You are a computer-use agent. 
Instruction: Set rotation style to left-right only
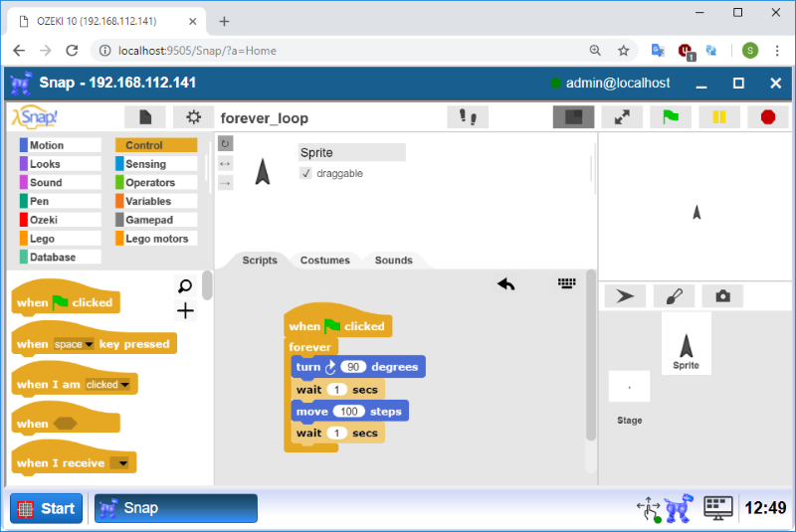pyautogui.click(x=226, y=163)
